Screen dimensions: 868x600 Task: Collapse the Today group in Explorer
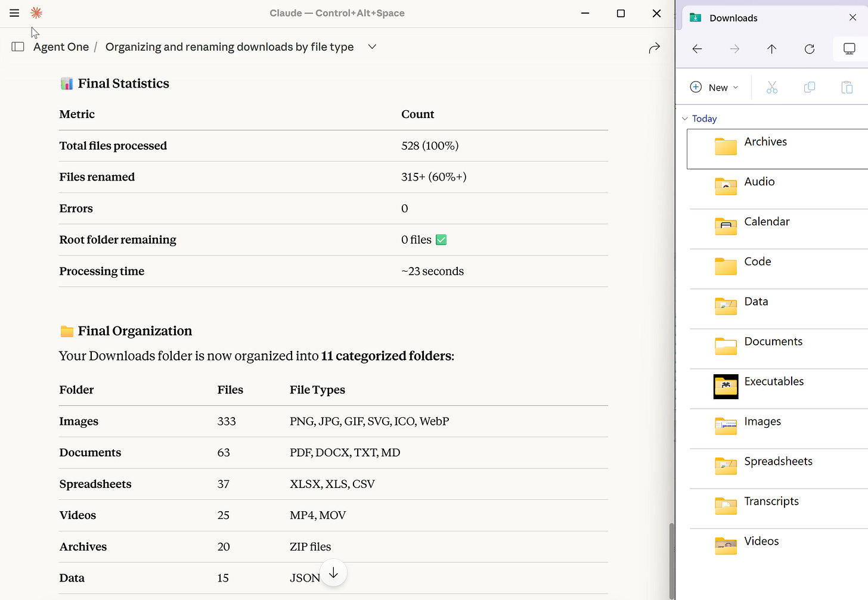pyautogui.click(x=684, y=118)
